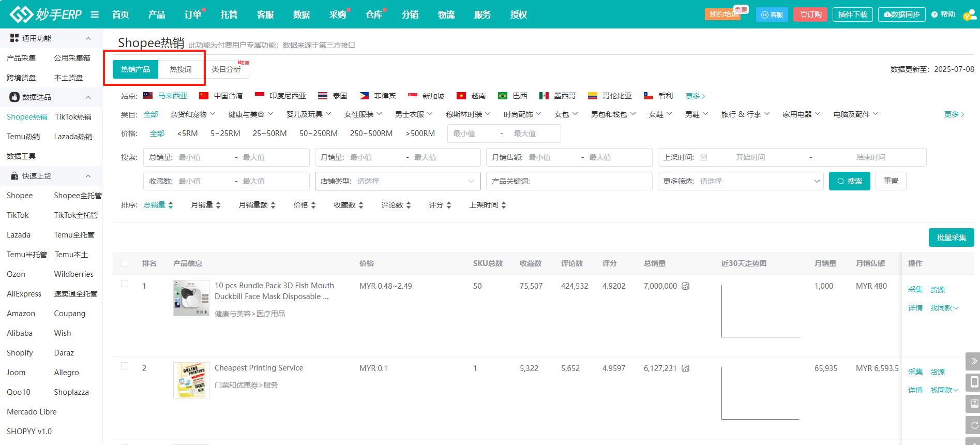Image resolution: width=980 pixels, height=445 pixels.
Task: Collapse the 通用功能 section
Action: (88, 38)
